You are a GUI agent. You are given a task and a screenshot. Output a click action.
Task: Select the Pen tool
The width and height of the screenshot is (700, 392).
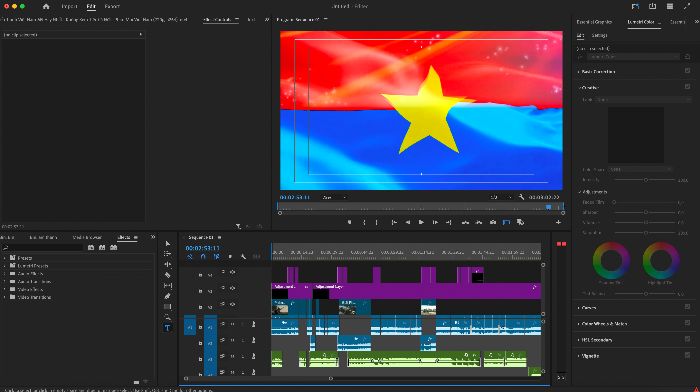(x=167, y=296)
